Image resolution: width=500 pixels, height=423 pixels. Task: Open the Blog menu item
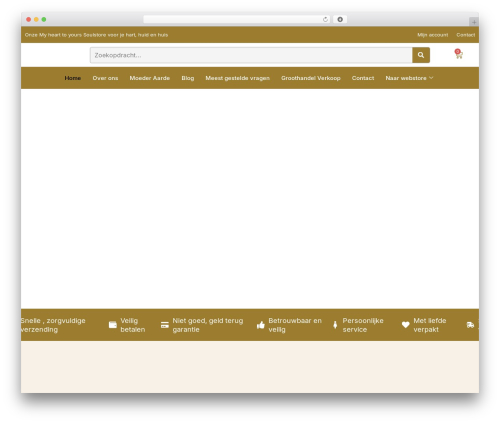(188, 78)
